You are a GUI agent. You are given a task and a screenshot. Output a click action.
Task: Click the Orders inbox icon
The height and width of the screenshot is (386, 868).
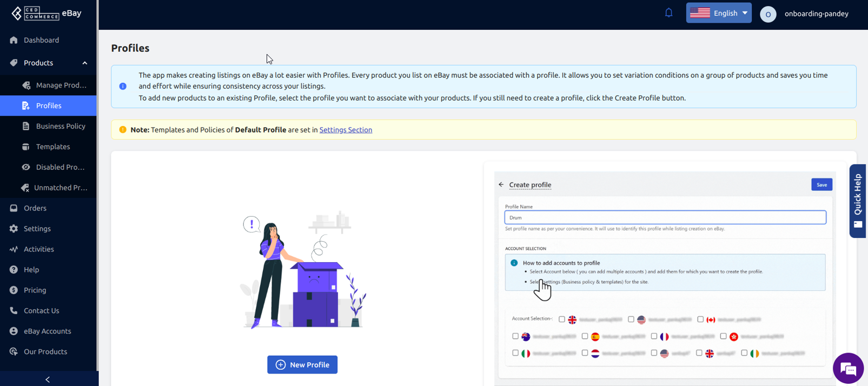tap(14, 208)
